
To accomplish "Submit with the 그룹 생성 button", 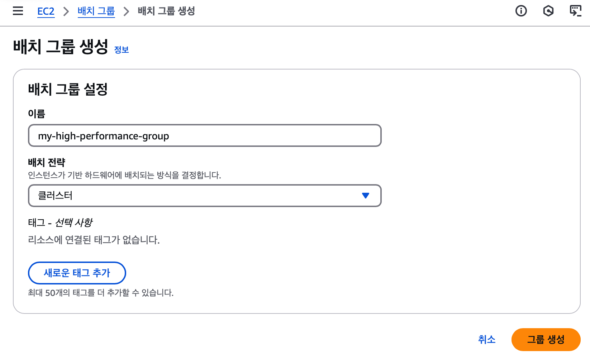I will [x=546, y=340].
